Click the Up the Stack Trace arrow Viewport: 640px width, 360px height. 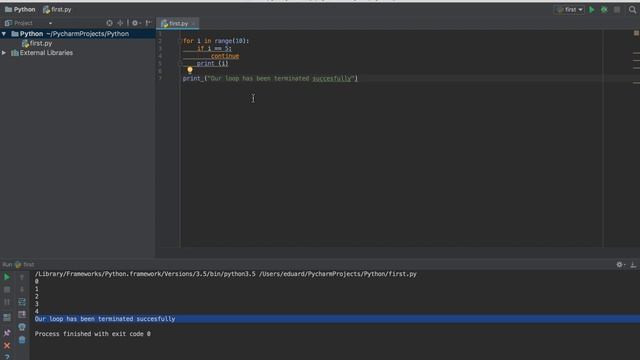[x=22, y=277]
